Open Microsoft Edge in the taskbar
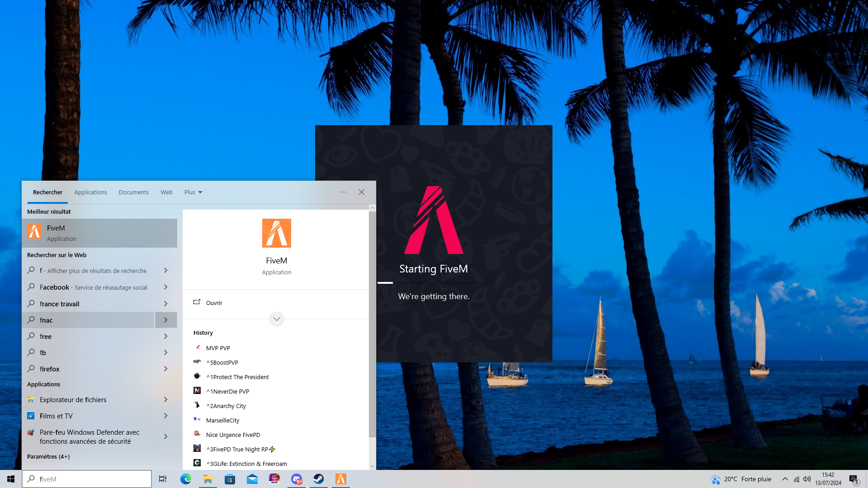Screen dimensions: 868x488 click(185, 479)
